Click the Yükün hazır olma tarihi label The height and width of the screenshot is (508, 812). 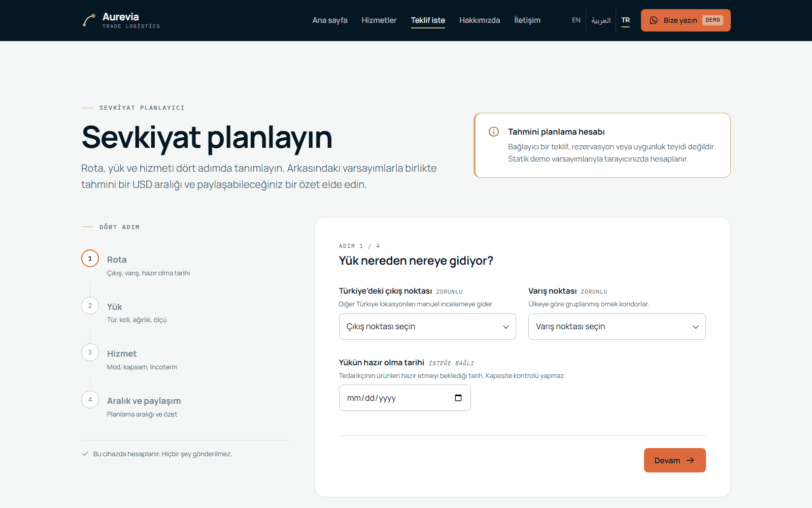(382, 363)
